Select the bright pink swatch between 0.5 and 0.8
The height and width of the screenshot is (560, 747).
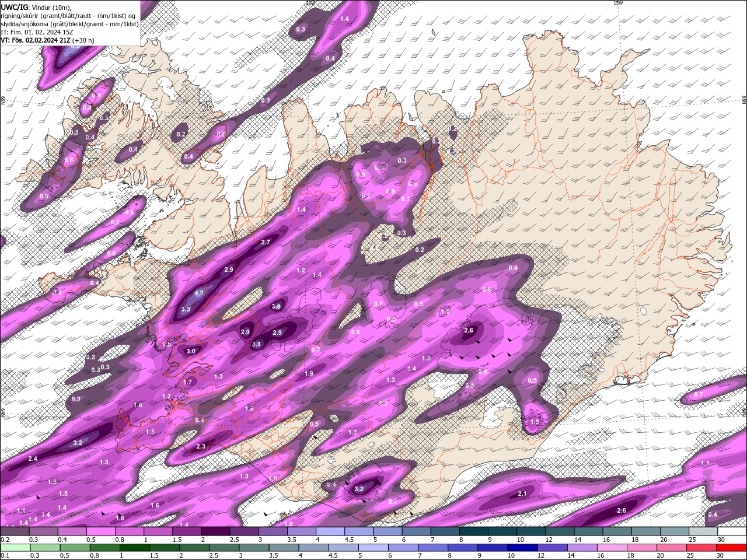pos(100,531)
